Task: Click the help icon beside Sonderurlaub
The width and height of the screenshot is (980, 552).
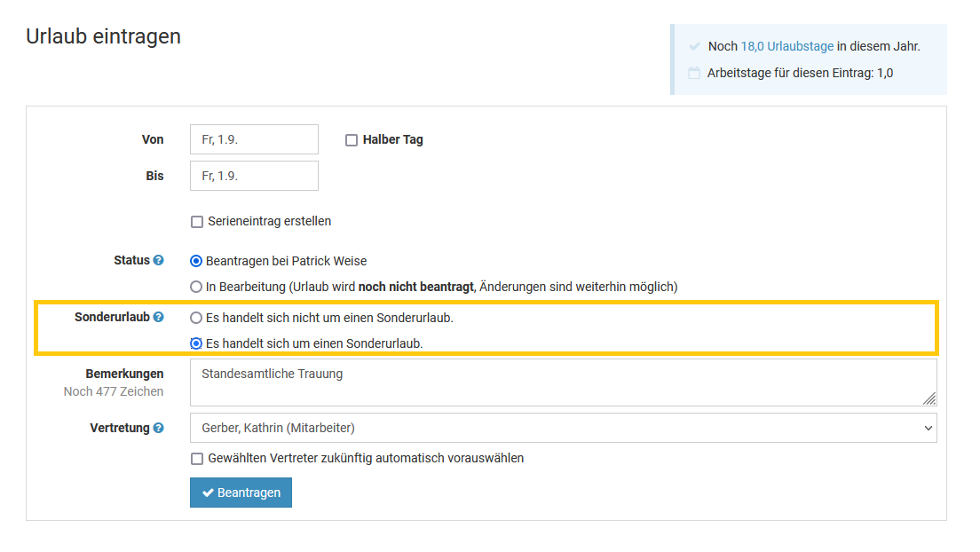Action: (x=159, y=317)
